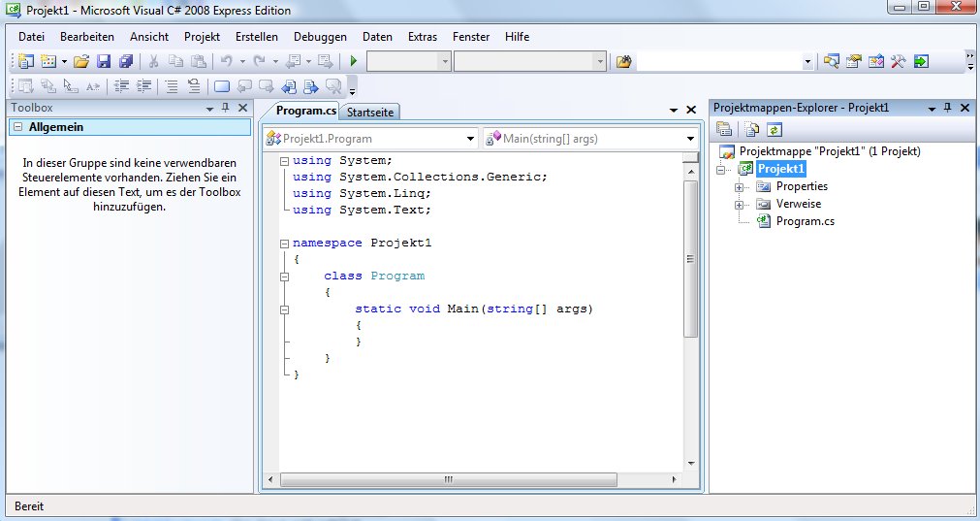
Task: Click the Undo arrow icon
Action: coord(226,61)
